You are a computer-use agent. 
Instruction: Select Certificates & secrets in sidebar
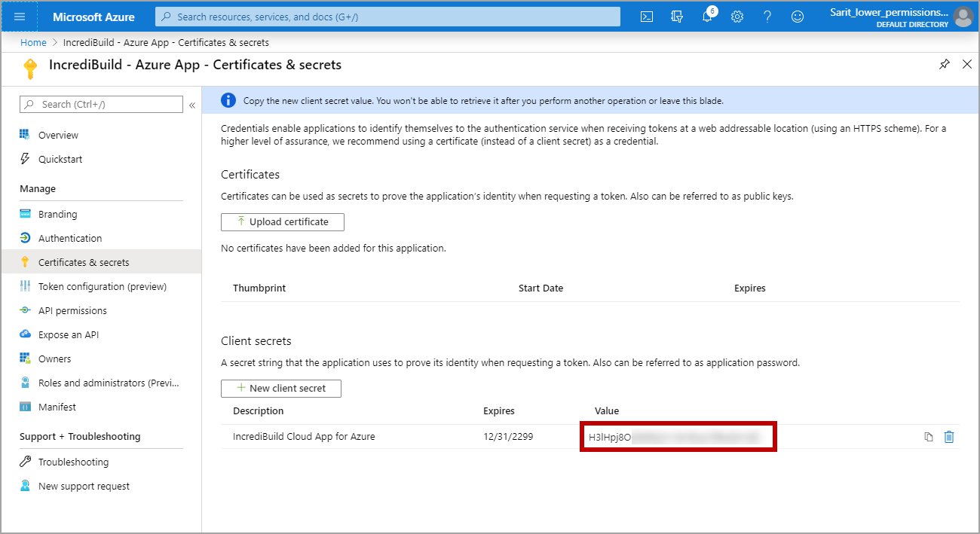click(x=100, y=262)
